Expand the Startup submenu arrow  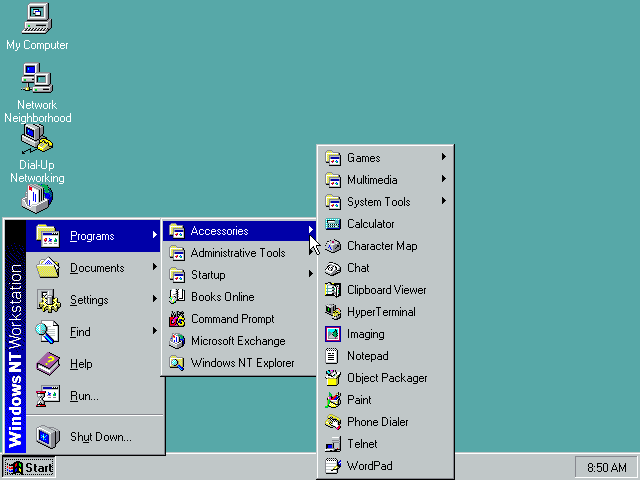tap(311, 273)
